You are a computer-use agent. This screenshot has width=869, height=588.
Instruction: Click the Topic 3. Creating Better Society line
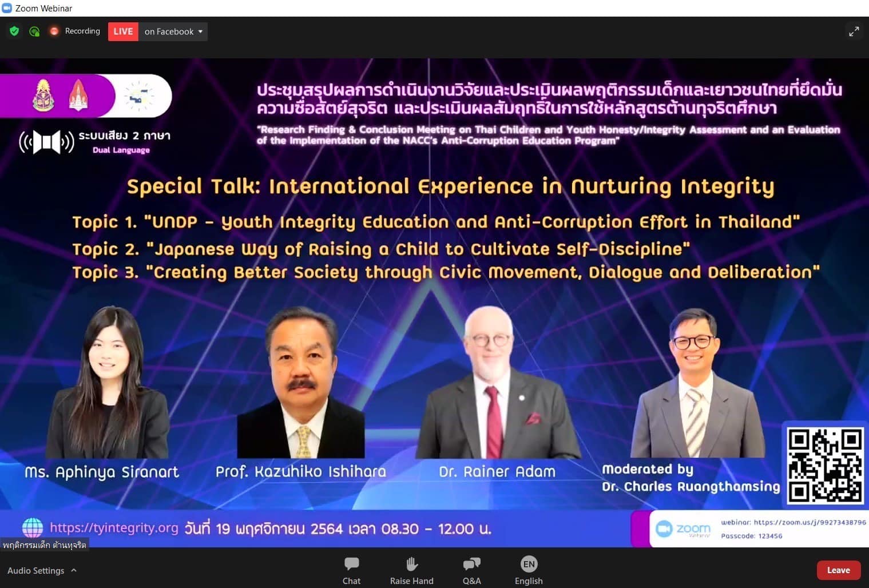446,272
